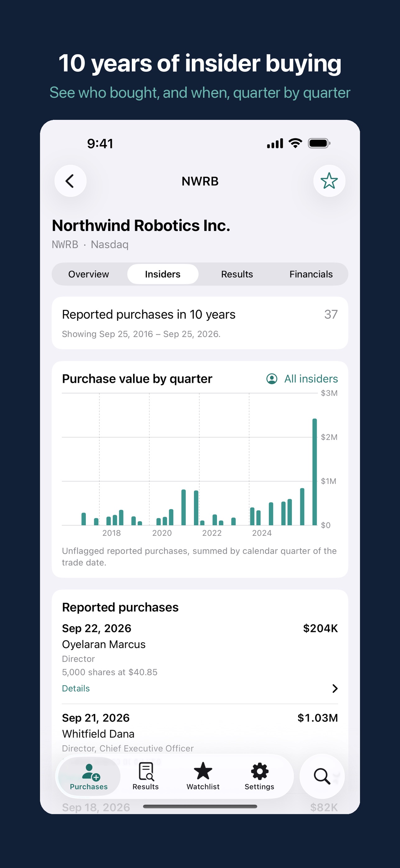Select insider name Whitfield Dana

pos(98,734)
